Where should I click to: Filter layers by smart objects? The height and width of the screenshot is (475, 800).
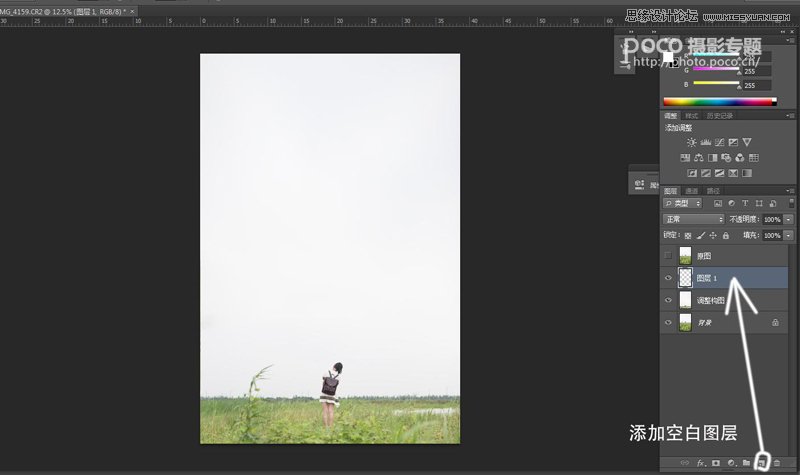[773, 204]
